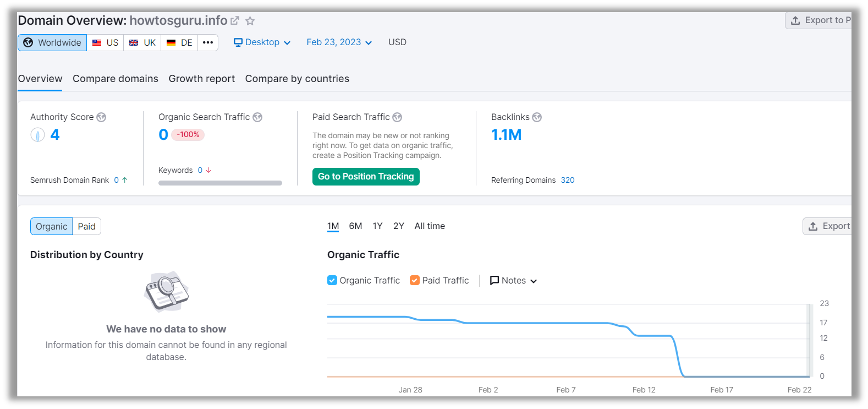Click the 320 referring domains link
868x409 pixels.
click(568, 180)
